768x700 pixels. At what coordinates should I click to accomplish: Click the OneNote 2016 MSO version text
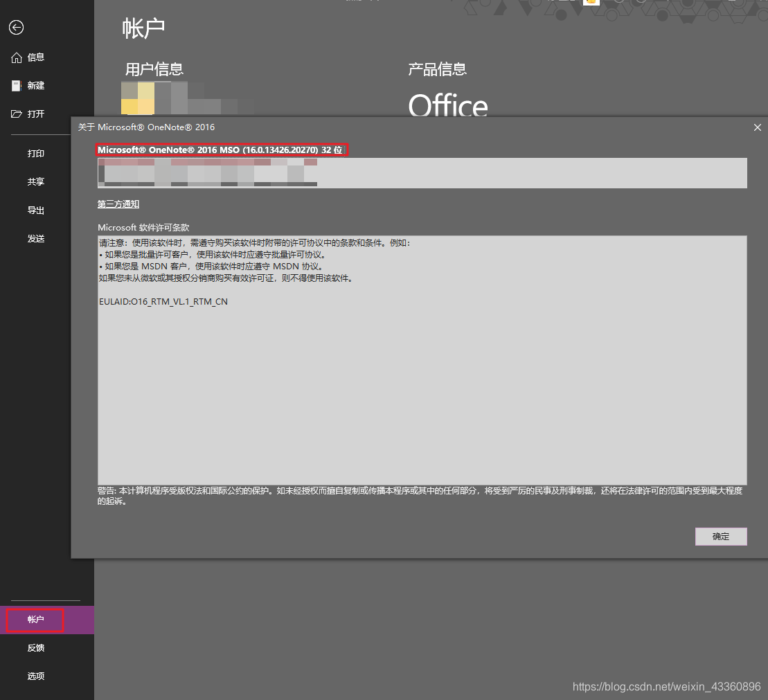220,150
